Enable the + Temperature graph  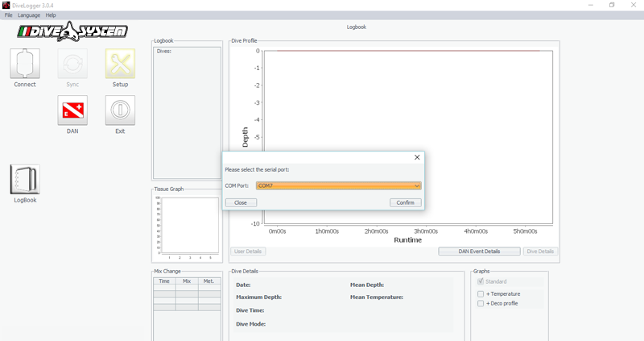click(x=481, y=294)
